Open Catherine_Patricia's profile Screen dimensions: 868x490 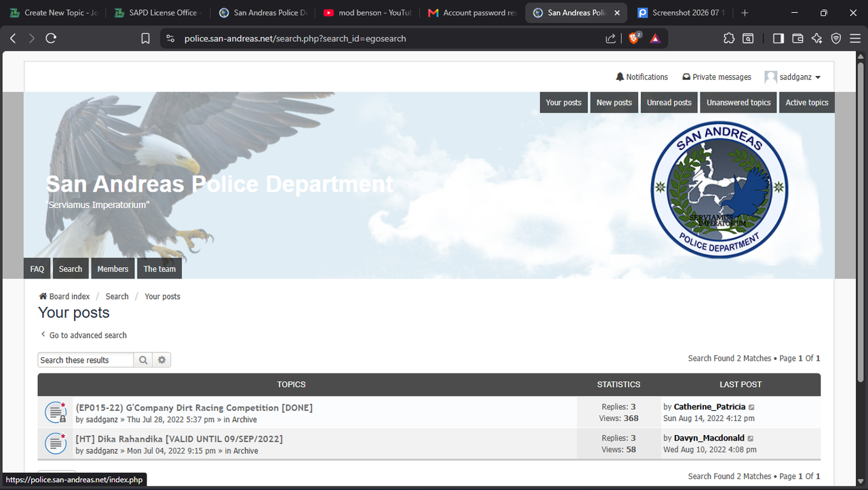pos(709,407)
